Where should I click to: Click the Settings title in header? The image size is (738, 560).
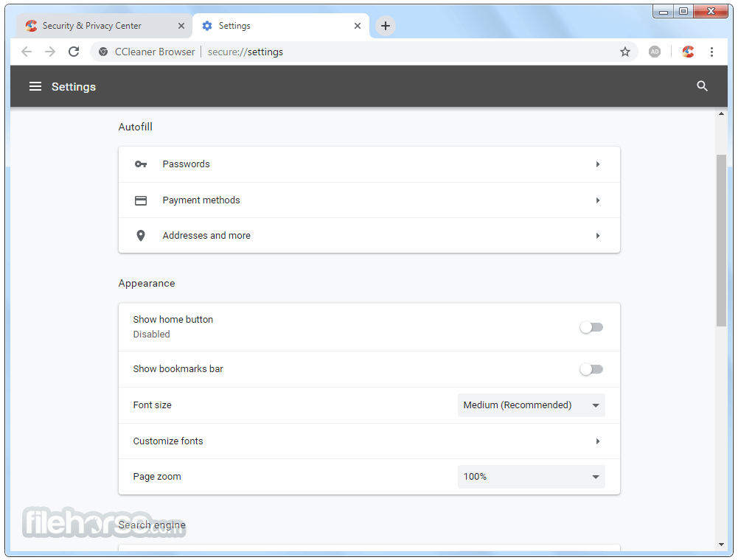click(74, 87)
